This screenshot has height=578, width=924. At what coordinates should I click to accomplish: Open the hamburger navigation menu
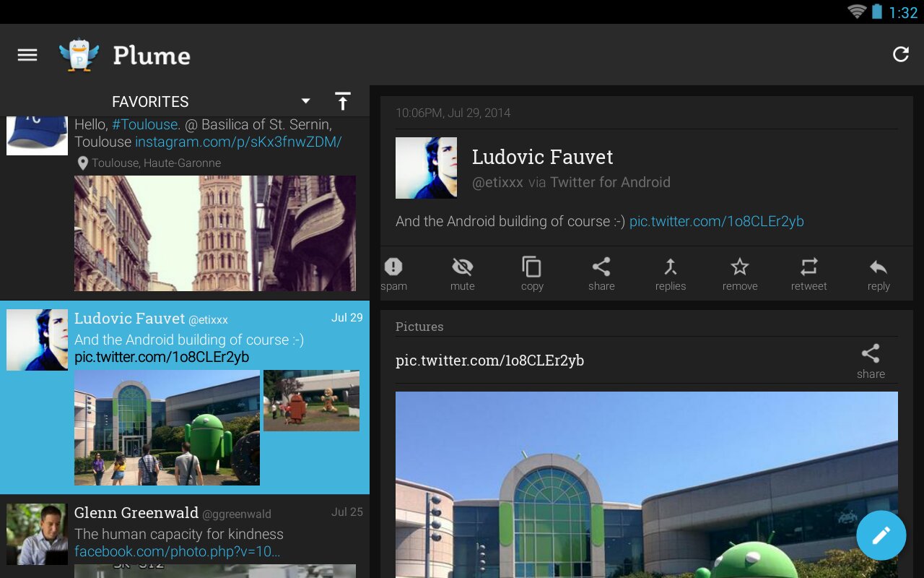[x=27, y=55]
